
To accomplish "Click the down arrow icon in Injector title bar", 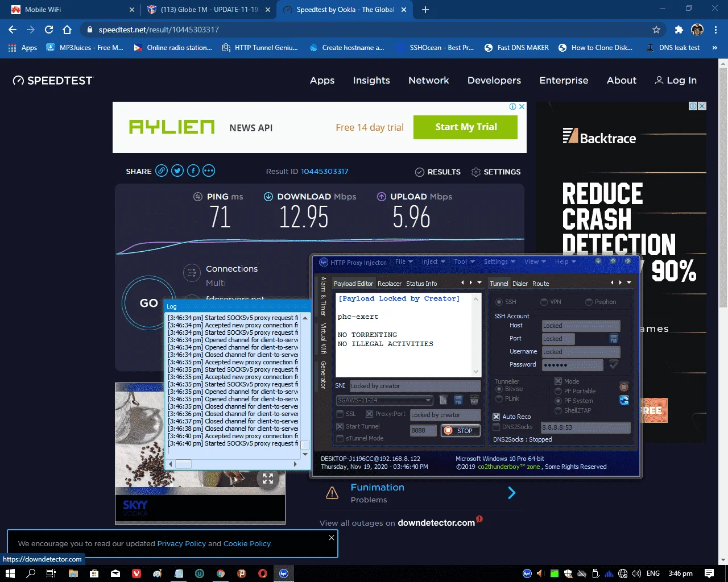I will coord(598,261).
